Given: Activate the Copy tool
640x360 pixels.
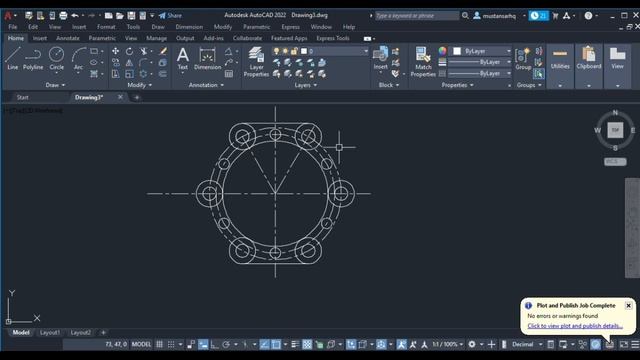Looking at the screenshot, I should pyautogui.click(x=116, y=62).
